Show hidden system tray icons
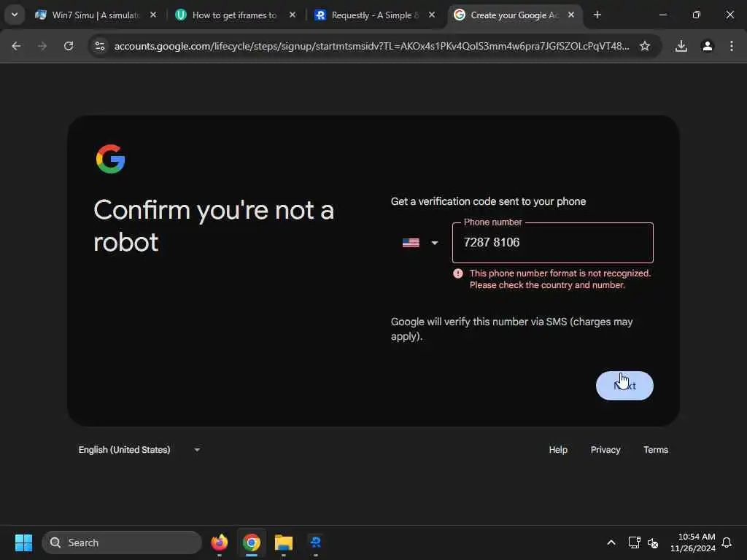The height and width of the screenshot is (560, 747). pos(611,542)
